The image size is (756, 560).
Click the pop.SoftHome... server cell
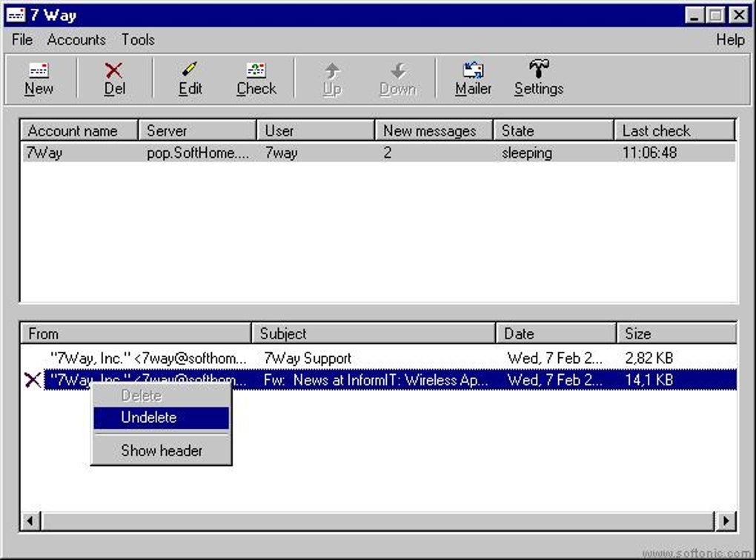pyautogui.click(x=198, y=153)
